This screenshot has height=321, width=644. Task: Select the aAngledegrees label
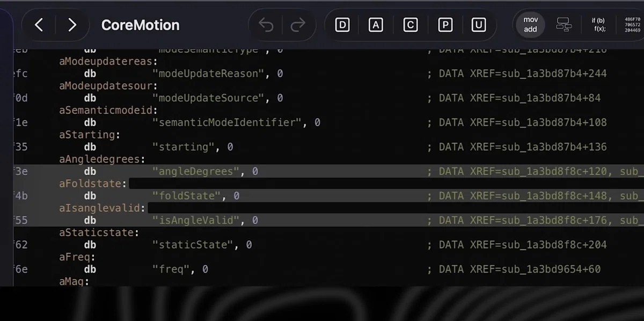pos(102,159)
